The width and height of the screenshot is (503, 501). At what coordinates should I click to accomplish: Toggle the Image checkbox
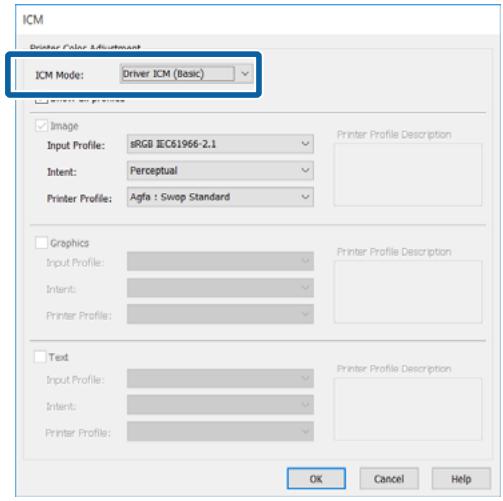[x=41, y=126]
